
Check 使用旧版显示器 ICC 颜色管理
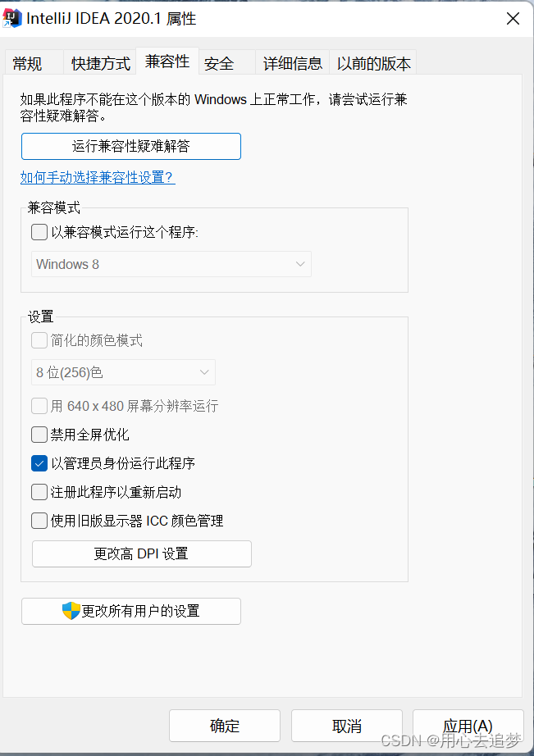point(39,521)
